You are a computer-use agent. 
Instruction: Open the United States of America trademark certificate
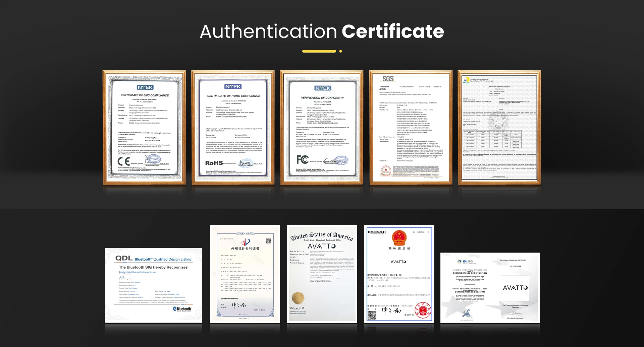(322, 274)
